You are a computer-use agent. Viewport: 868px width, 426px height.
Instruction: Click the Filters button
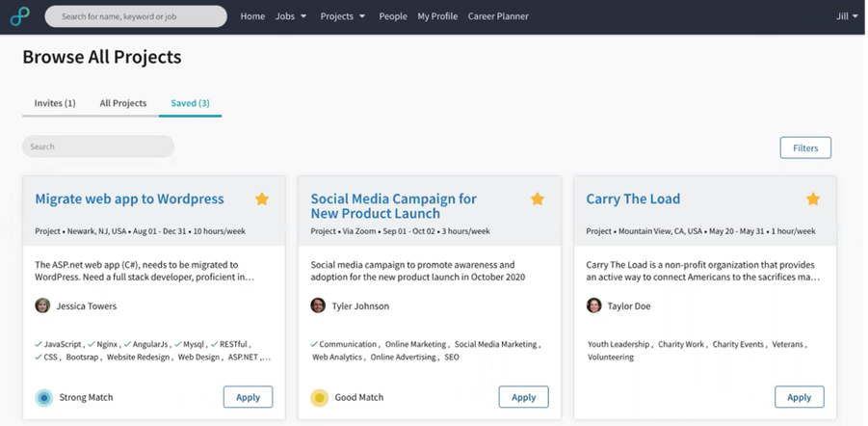coord(805,147)
